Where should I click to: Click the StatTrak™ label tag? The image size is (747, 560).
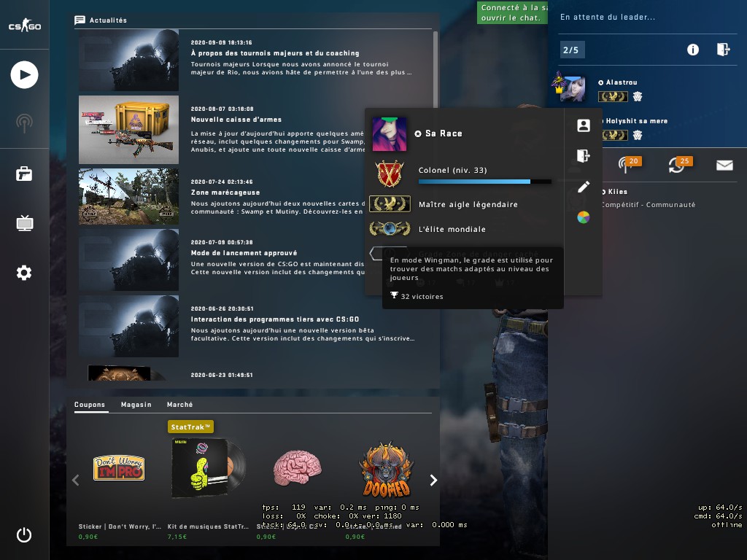[190, 427]
